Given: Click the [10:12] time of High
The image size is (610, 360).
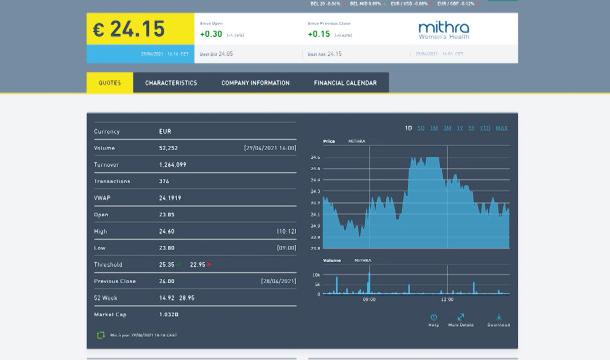Looking at the screenshot, I should coord(286,232).
